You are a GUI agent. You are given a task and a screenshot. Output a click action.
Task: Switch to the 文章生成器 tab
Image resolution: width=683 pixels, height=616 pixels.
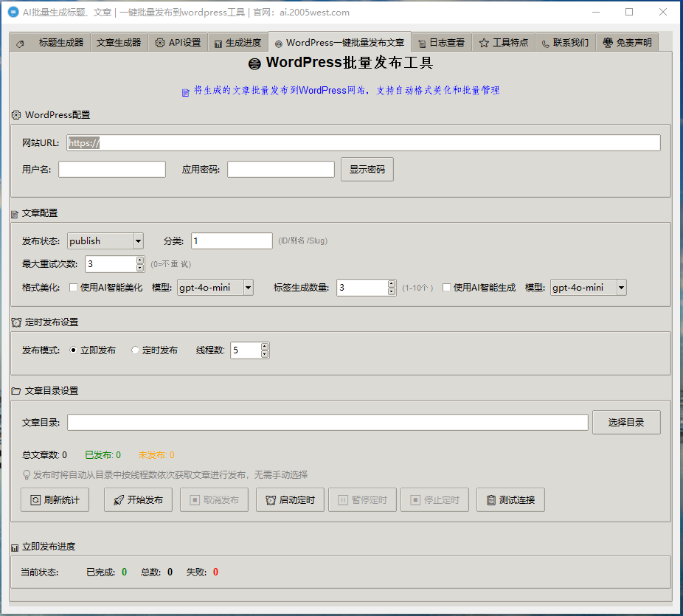click(118, 43)
